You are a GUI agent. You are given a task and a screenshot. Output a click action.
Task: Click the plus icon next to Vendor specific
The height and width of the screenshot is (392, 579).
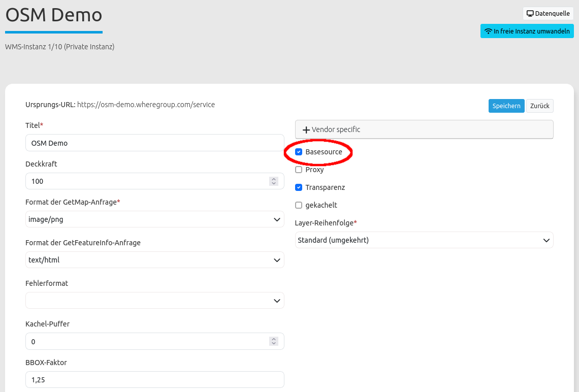[306, 130]
